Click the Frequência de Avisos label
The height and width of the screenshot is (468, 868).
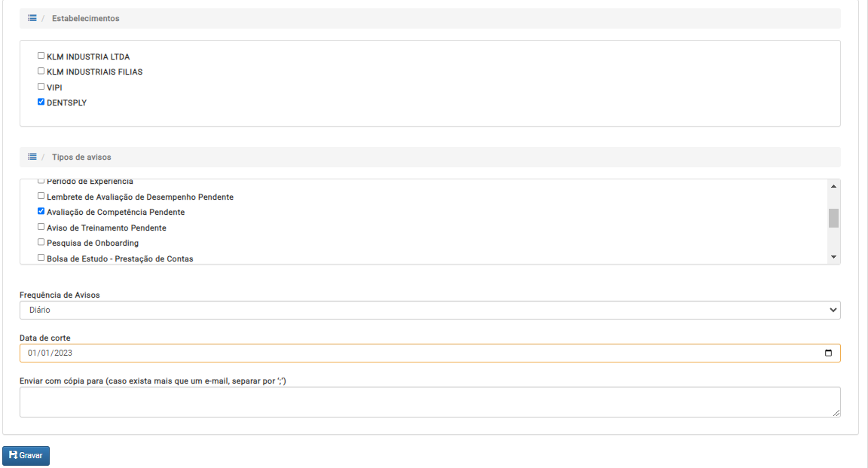[60, 295]
